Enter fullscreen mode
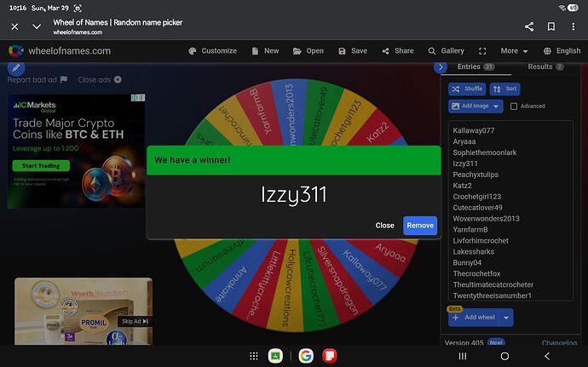The height and width of the screenshot is (367, 588). click(x=482, y=51)
